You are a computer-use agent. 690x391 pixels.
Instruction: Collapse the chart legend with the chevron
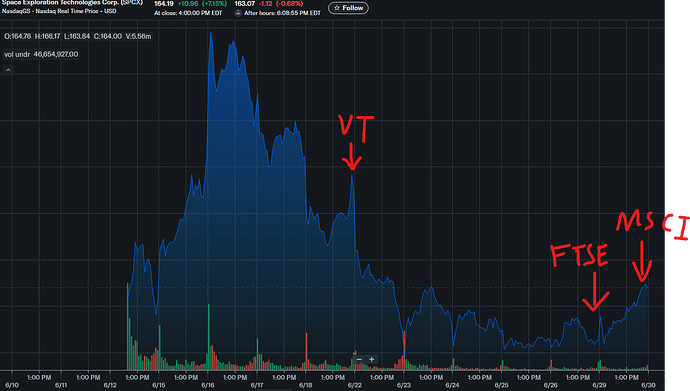pyautogui.click(x=8, y=70)
